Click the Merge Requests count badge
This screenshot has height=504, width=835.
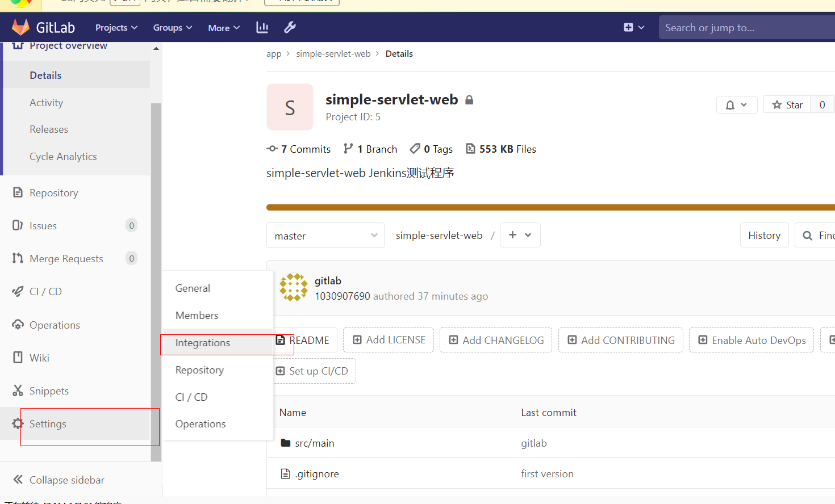[x=131, y=258]
